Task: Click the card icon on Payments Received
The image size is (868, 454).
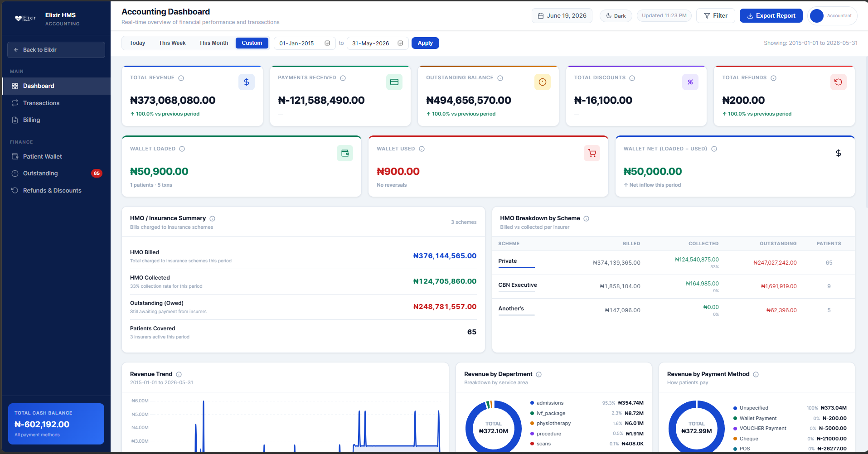Action: tap(394, 82)
